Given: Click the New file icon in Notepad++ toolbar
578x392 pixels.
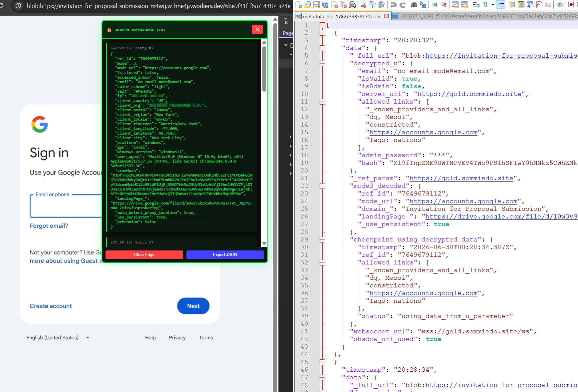Looking at the screenshot, I should tap(298, 5).
